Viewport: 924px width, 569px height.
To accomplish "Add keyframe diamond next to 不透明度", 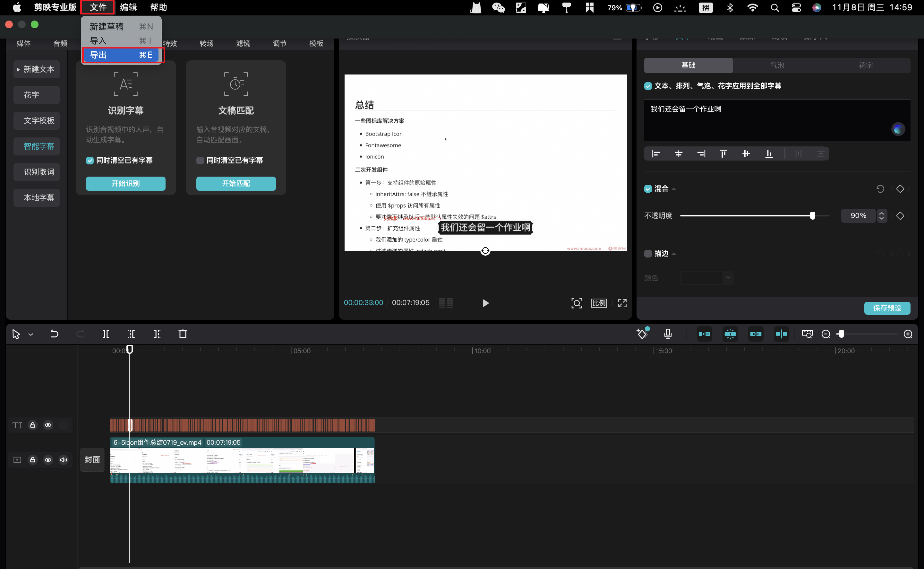I will (900, 216).
